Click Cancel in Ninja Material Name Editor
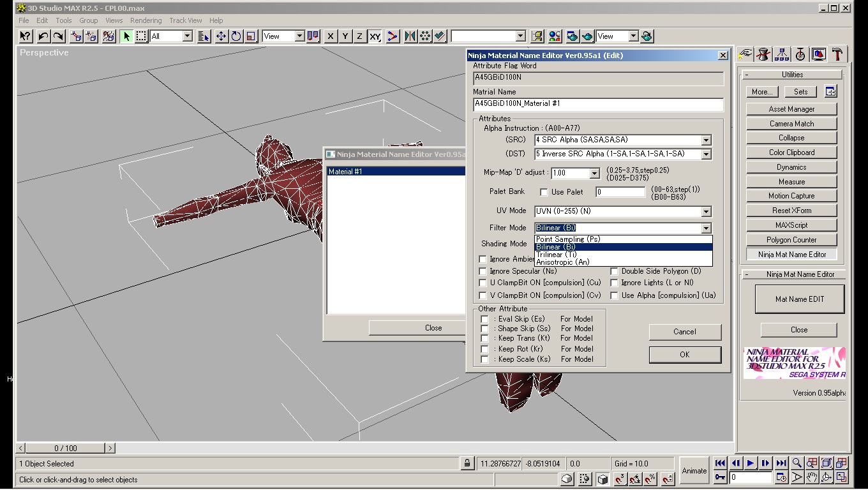The image size is (868, 490). pyautogui.click(x=685, y=332)
